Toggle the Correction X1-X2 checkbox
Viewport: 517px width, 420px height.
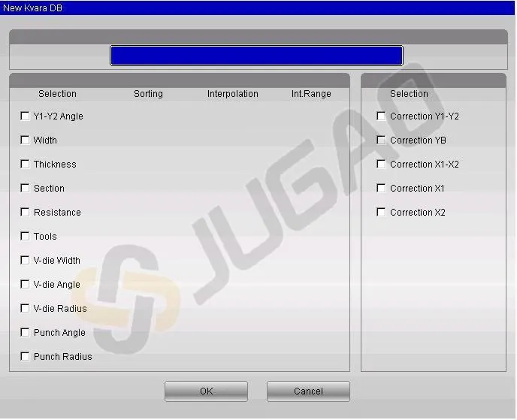coord(381,165)
